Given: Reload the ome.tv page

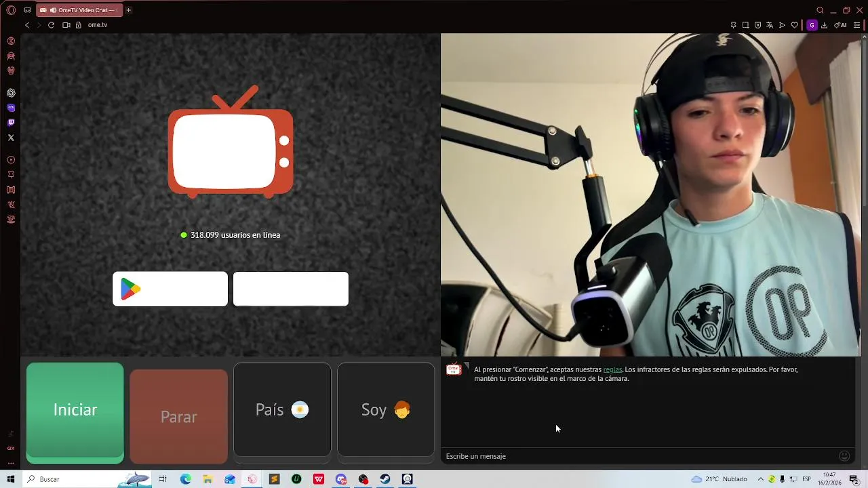Looking at the screenshot, I should [51, 25].
